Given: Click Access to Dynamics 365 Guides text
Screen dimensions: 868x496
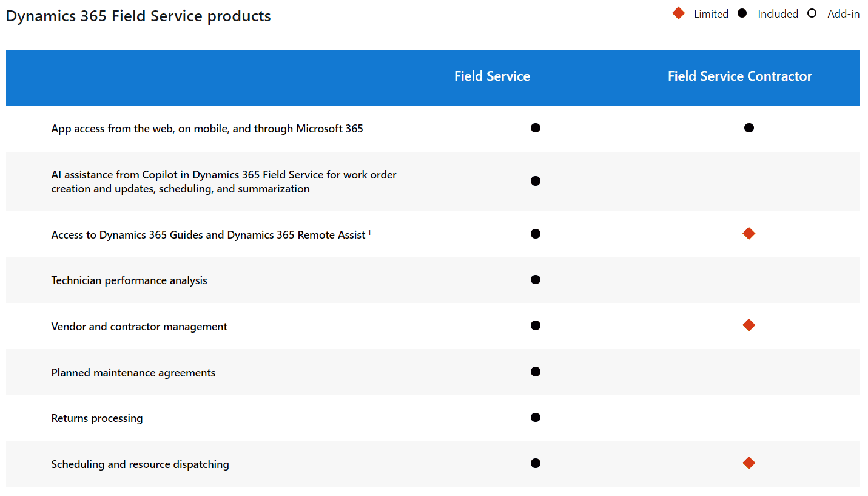Looking at the screenshot, I should (x=209, y=235).
